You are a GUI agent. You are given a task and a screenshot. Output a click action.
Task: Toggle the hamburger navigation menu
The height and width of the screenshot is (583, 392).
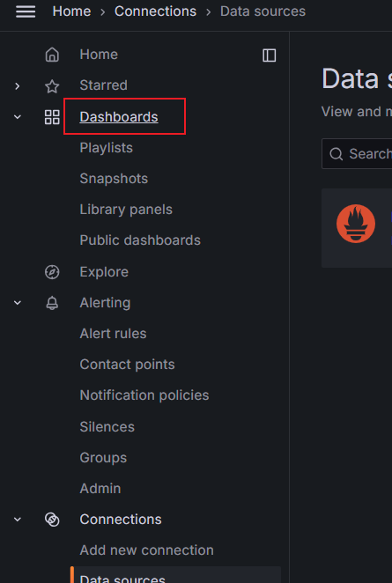coord(26,11)
